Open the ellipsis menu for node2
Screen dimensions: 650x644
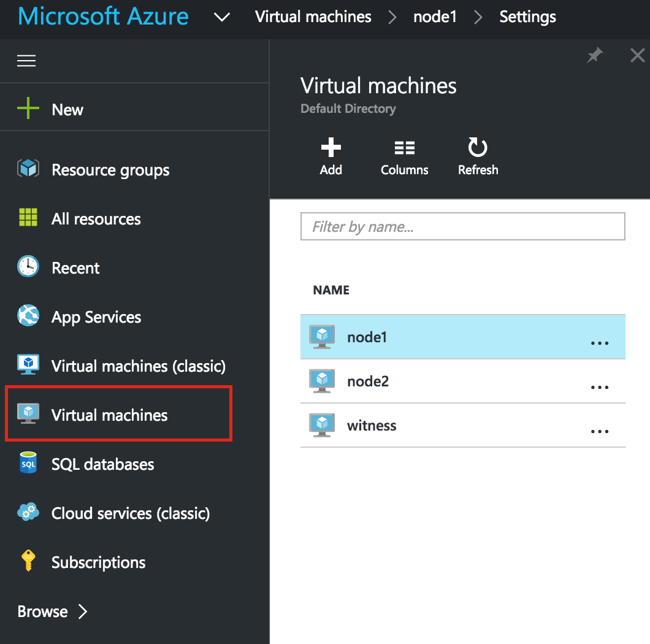point(600,387)
